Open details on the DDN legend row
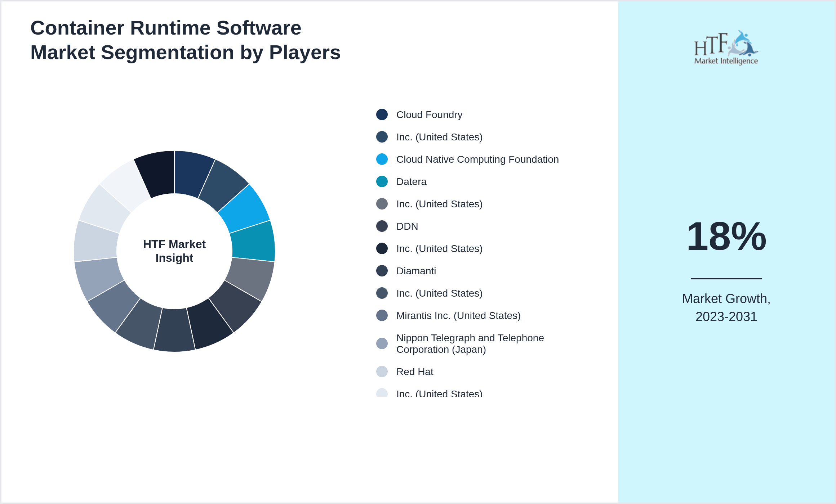Viewport: 836px width, 504px height. click(x=407, y=226)
